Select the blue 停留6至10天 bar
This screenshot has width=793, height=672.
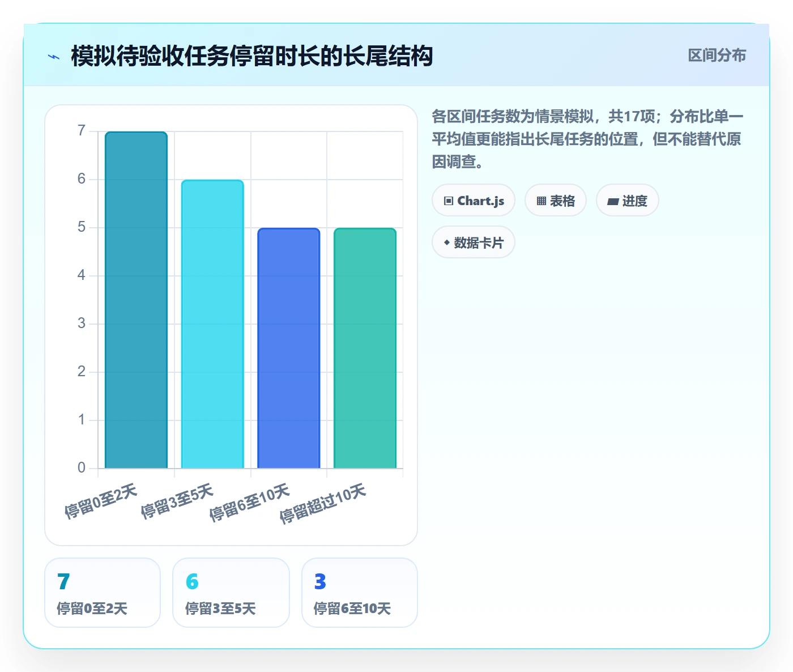click(289, 348)
